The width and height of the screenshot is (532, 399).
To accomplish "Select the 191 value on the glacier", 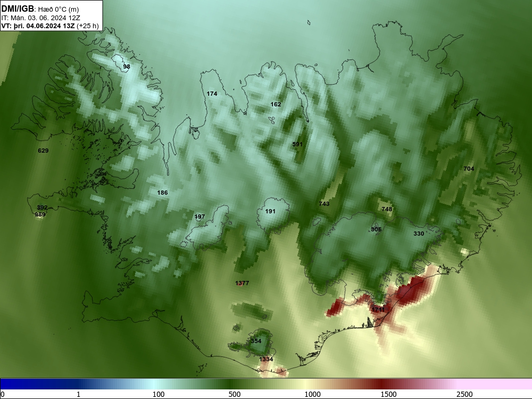I will tap(270, 211).
